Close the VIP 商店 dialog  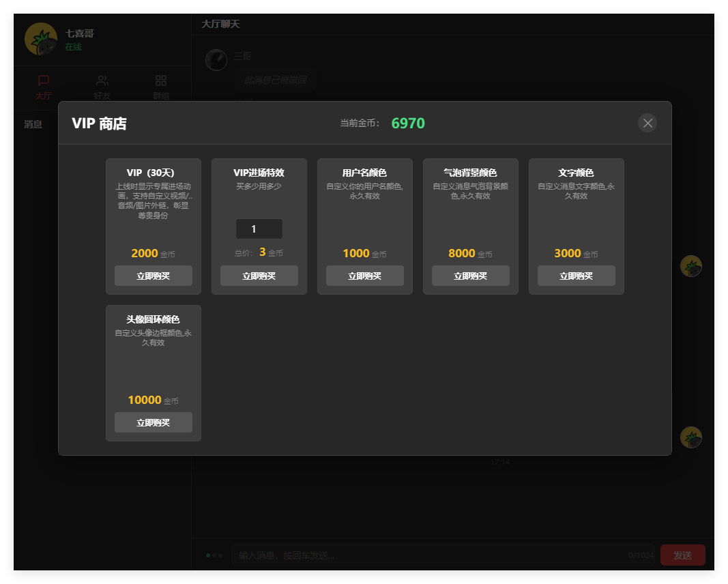pyautogui.click(x=647, y=123)
